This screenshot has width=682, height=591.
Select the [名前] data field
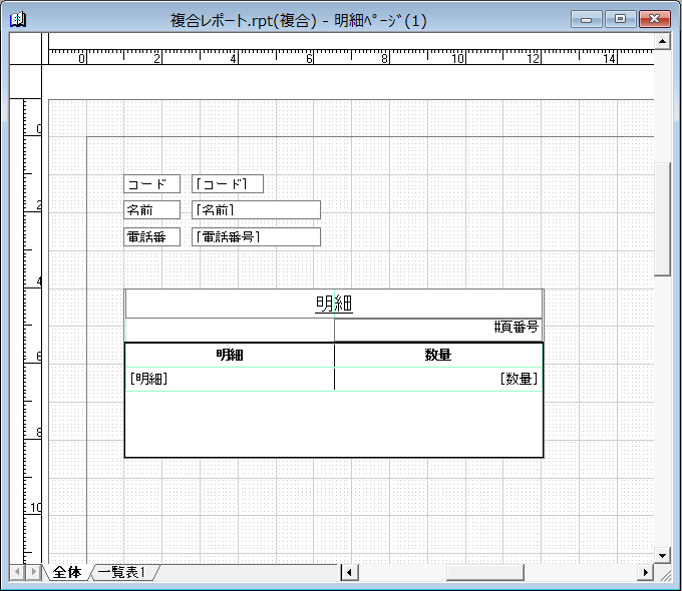tap(256, 209)
